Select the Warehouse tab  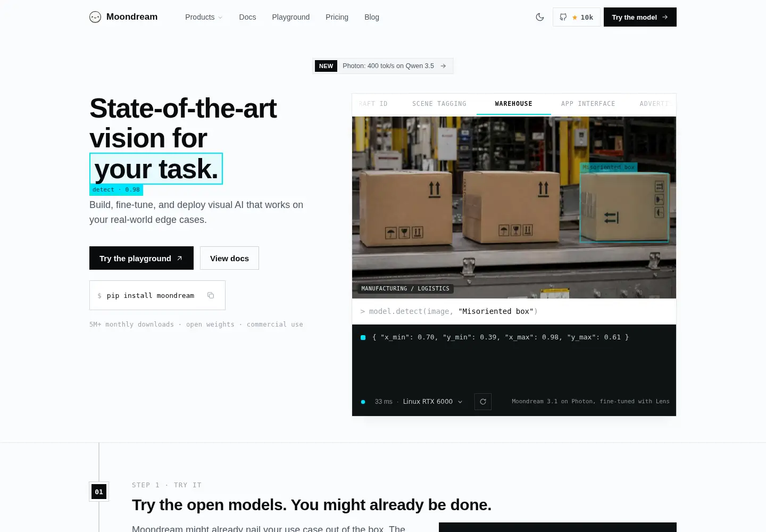coord(513,104)
